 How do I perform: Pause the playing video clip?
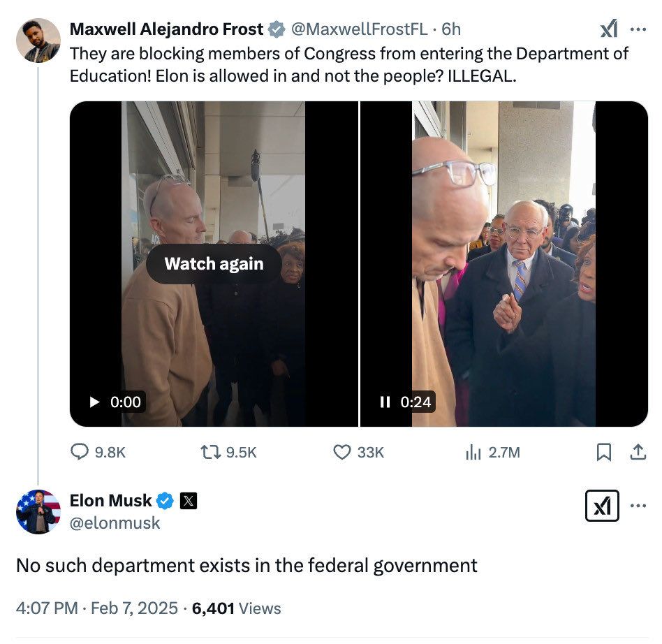pyautogui.click(x=385, y=402)
